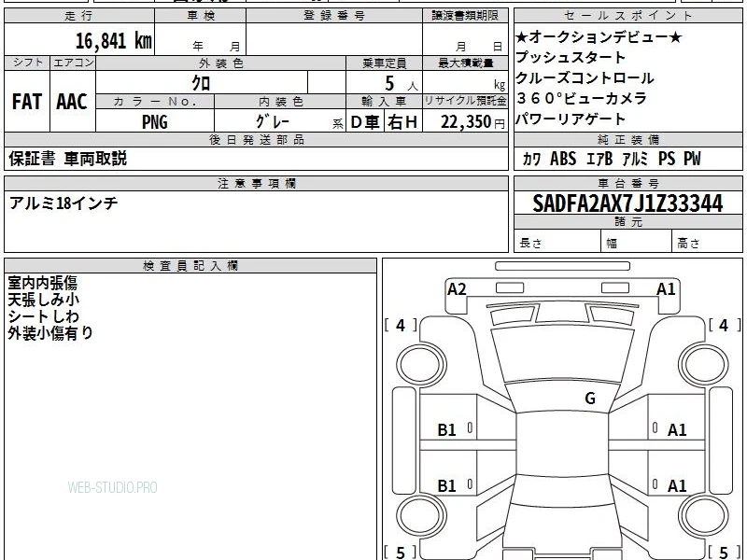The image size is (747, 560).
Task: Select the 保証書 item
Action: pyautogui.click(x=32, y=159)
